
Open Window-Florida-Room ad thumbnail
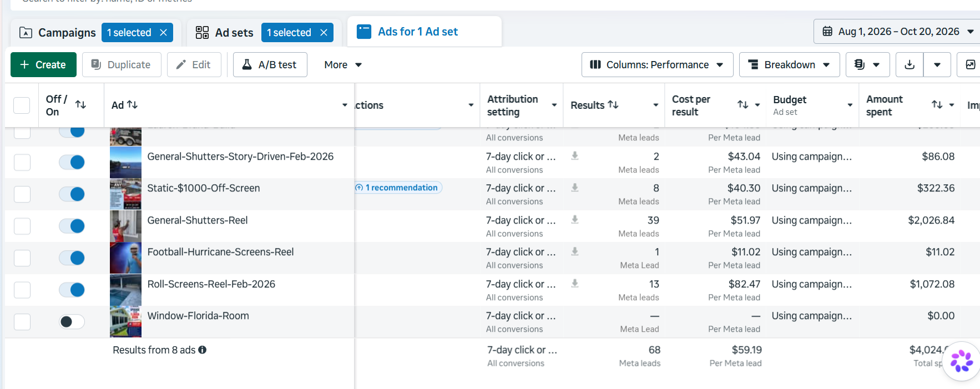click(125, 322)
